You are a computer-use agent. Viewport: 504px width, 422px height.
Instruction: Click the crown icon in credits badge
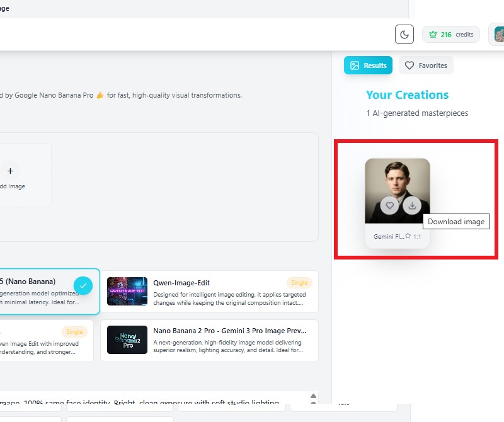tap(433, 35)
